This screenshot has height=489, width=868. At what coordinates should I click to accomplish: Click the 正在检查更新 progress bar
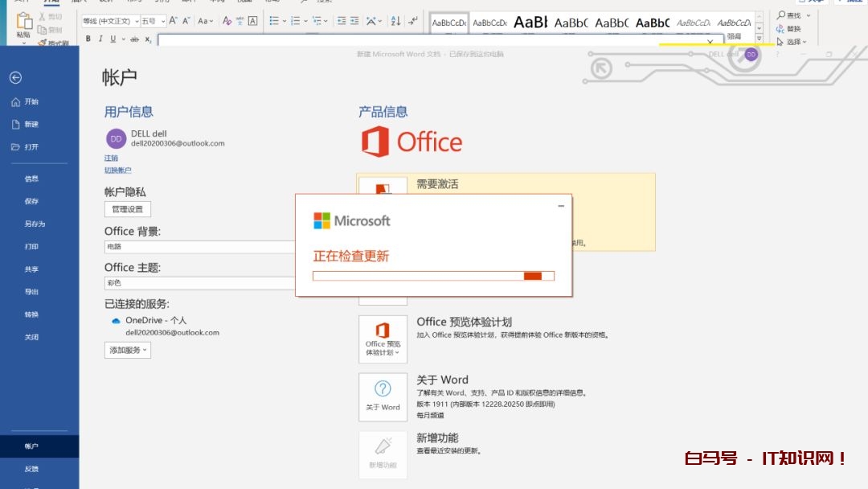[x=433, y=276]
